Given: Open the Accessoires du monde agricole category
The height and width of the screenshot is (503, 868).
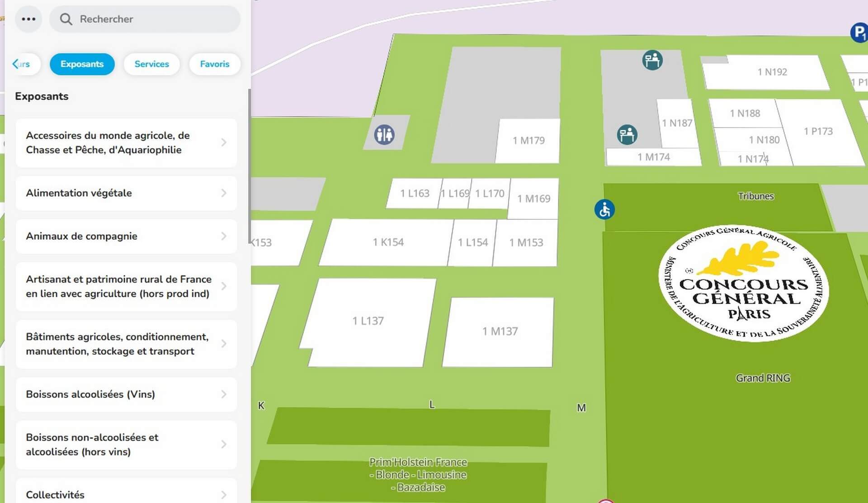Looking at the screenshot, I should pos(126,143).
